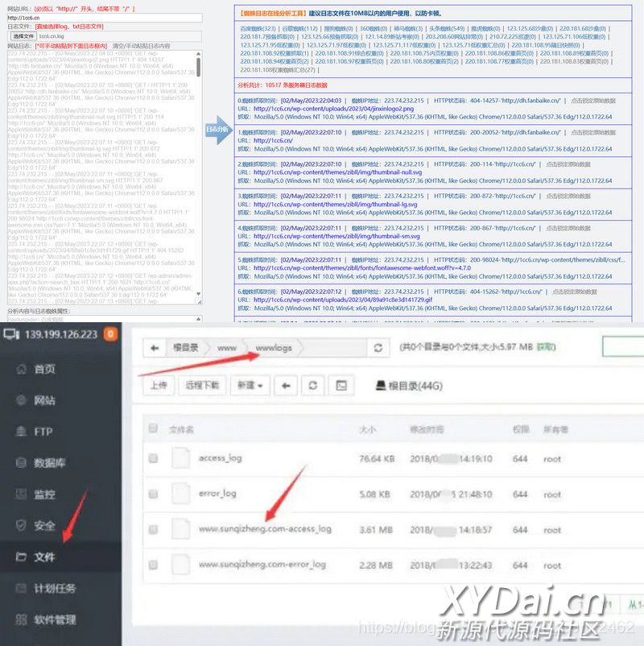Click the 百度蜘蛛(323) filter link
This screenshot has height=646, width=644.
tap(258, 28)
